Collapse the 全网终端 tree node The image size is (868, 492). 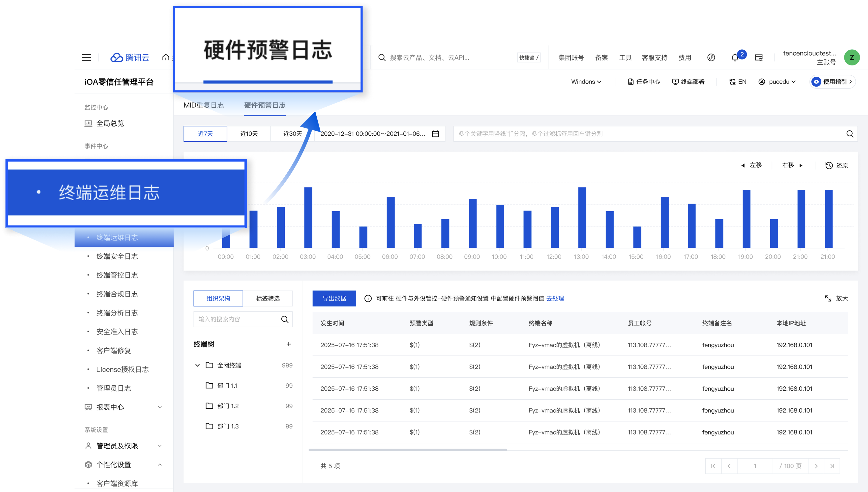point(198,365)
